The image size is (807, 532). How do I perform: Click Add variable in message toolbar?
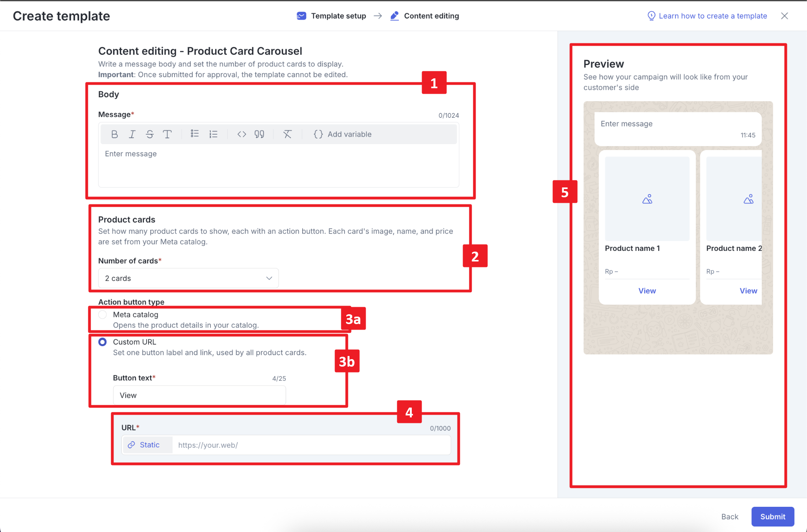342,134
